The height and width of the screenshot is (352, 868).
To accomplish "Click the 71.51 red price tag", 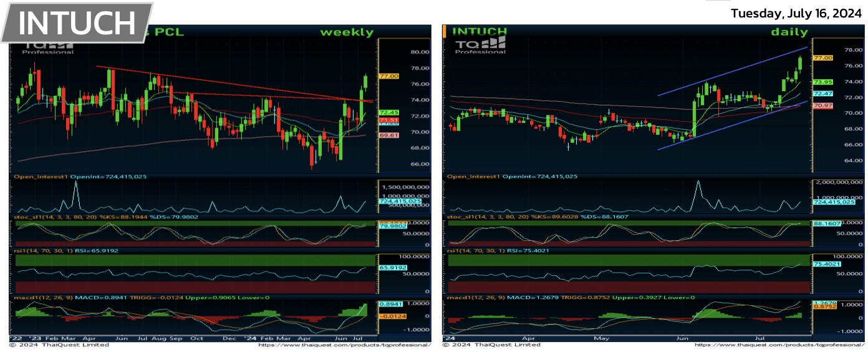I will [389, 120].
